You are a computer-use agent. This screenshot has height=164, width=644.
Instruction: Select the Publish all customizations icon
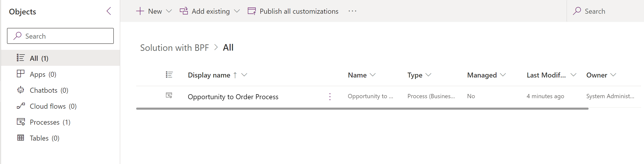(x=251, y=11)
